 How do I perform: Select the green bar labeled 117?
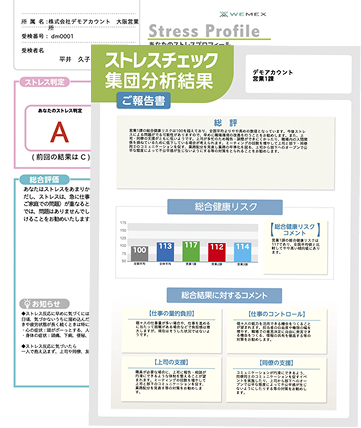(x=191, y=251)
